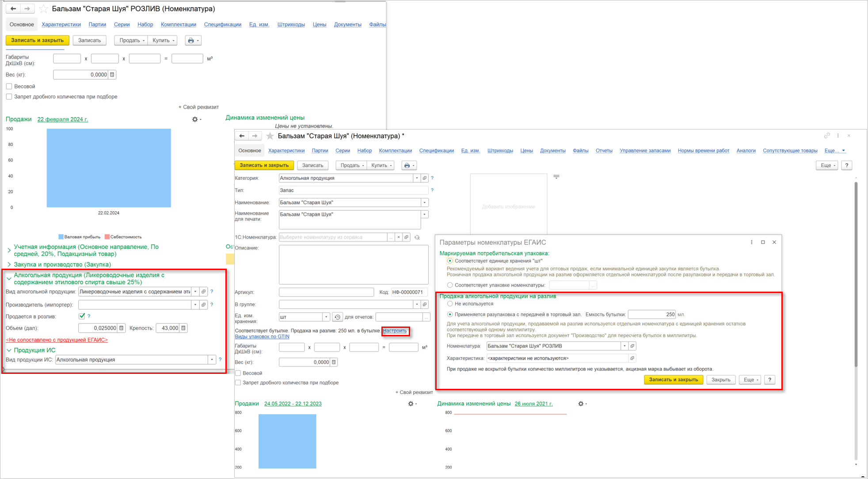Click the unit history clock icon beside шт
The height and width of the screenshot is (479, 868).
tap(338, 317)
